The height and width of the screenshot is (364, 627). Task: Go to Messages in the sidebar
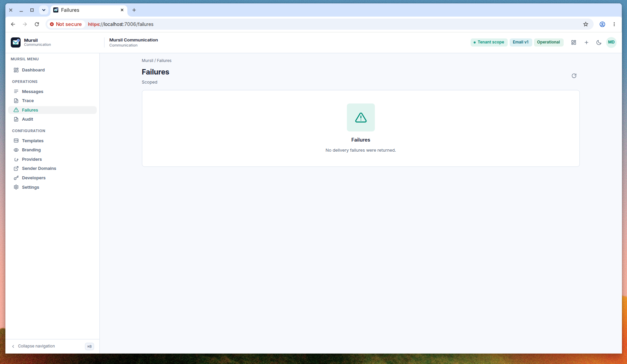point(52,92)
